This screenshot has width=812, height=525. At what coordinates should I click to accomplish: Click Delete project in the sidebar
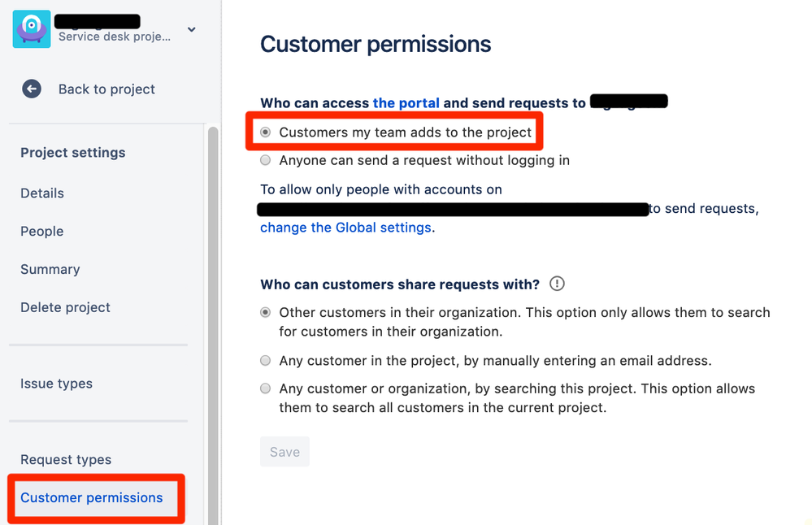pyautogui.click(x=65, y=307)
